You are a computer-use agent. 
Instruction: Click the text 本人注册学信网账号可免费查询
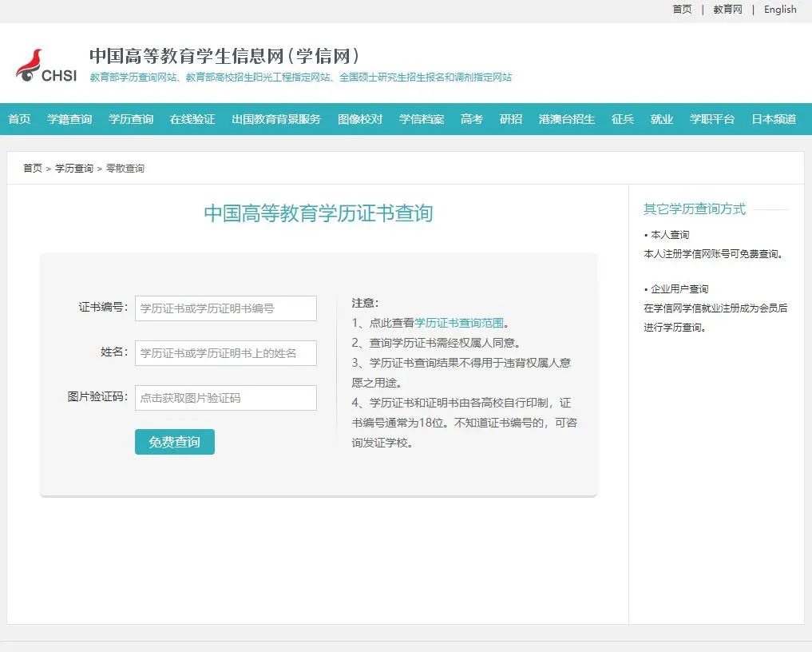pos(713,254)
